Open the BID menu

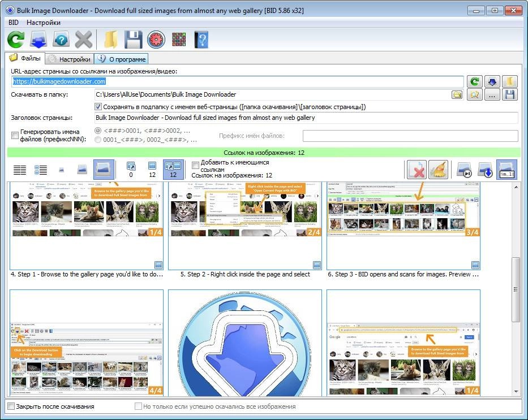[x=14, y=23]
